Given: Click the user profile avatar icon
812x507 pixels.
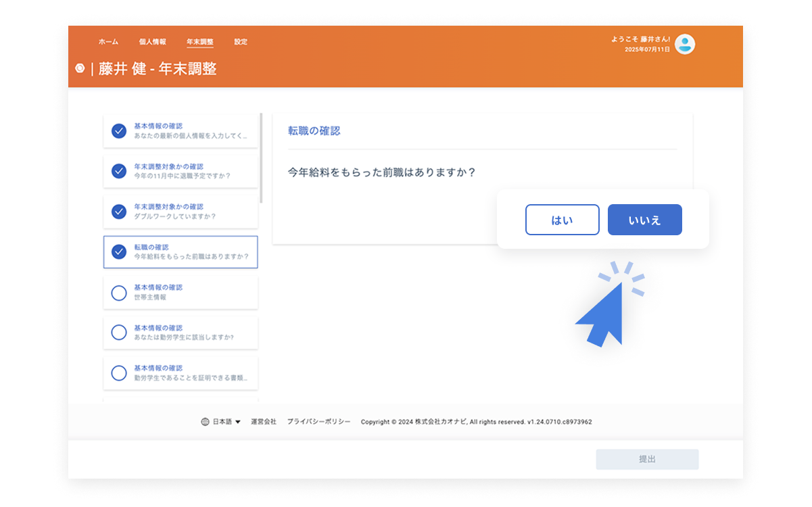Looking at the screenshot, I should point(684,45).
